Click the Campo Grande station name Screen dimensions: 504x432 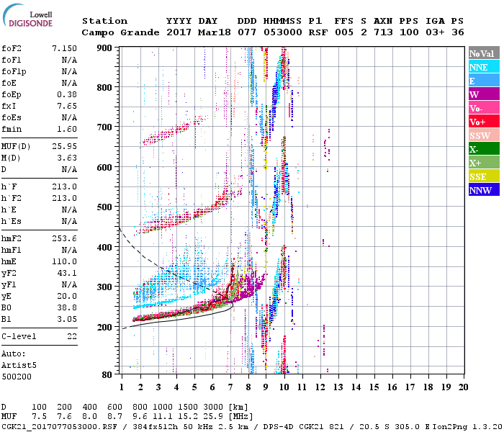click(x=120, y=32)
